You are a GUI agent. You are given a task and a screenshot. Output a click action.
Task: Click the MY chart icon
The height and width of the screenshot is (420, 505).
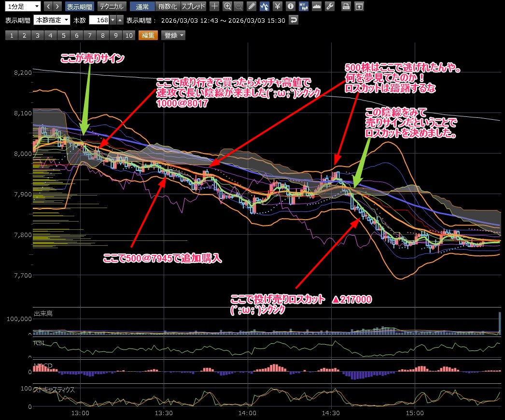click(x=303, y=6)
